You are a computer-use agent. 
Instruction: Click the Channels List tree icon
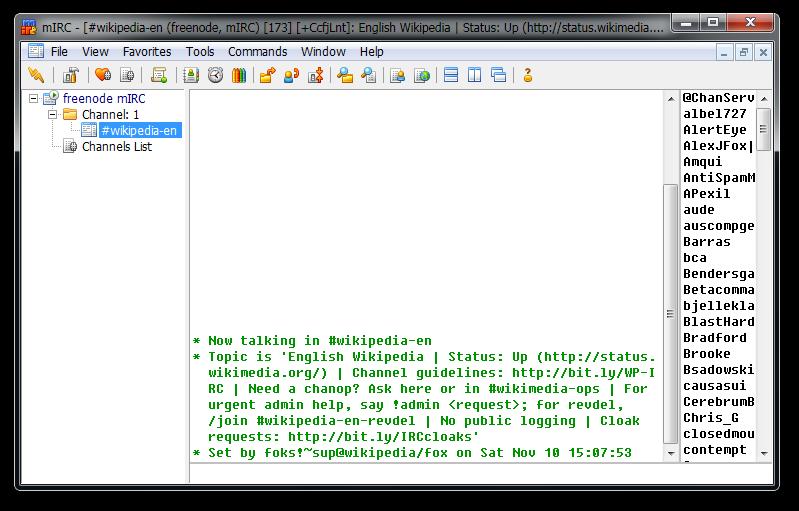point(70,147)
